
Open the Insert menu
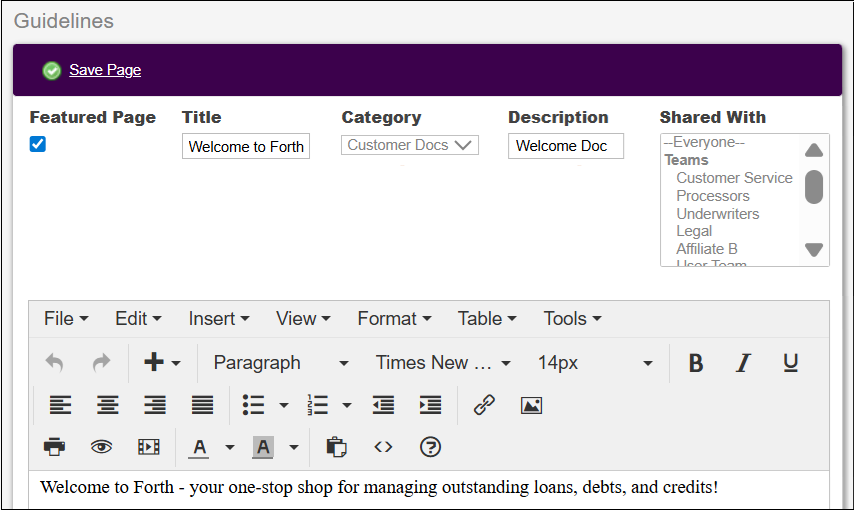click(218, 319)
